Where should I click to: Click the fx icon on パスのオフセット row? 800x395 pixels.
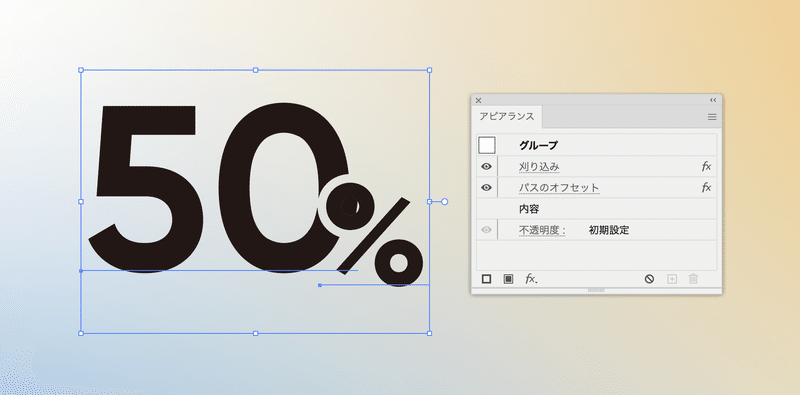pos(706,188)
